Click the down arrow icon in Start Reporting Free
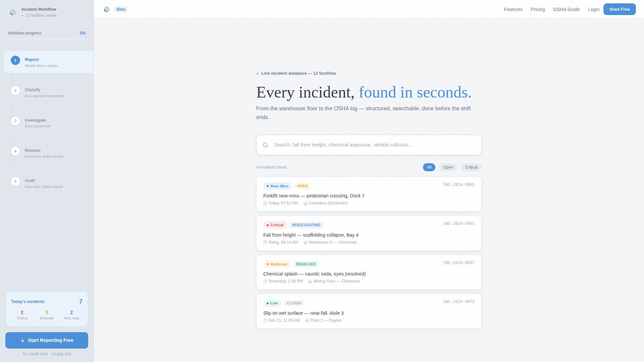The image size is (644, 362). tap(23, 341)
